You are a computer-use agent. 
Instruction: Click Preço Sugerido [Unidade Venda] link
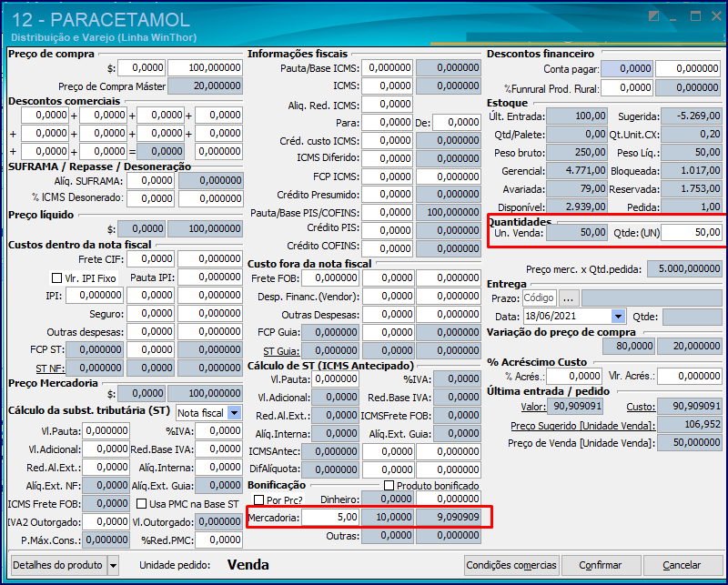(583, 425)
